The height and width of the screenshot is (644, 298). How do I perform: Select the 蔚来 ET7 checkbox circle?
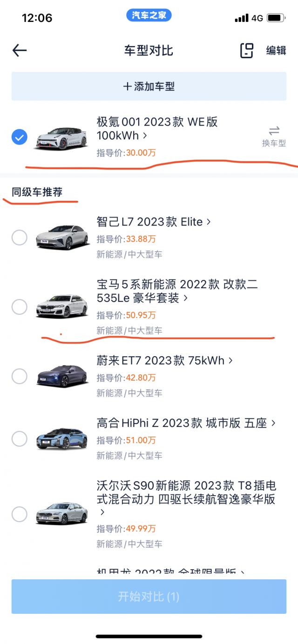20,377
